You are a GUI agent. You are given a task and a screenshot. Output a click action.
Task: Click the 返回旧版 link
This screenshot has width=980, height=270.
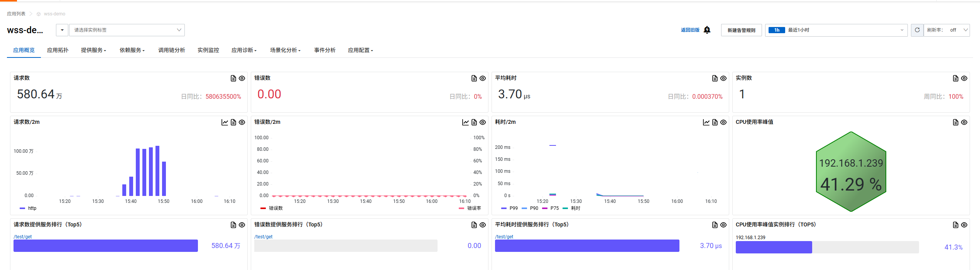tap(690, 30)
